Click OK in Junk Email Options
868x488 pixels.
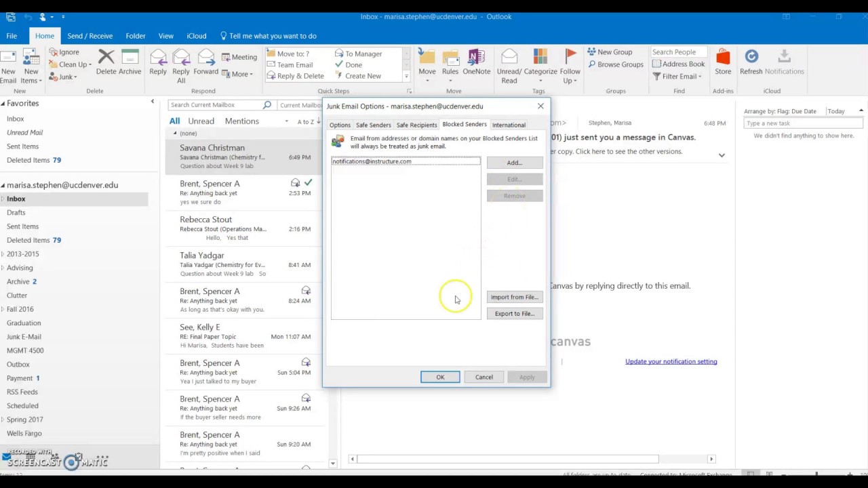tap(440, 377)
